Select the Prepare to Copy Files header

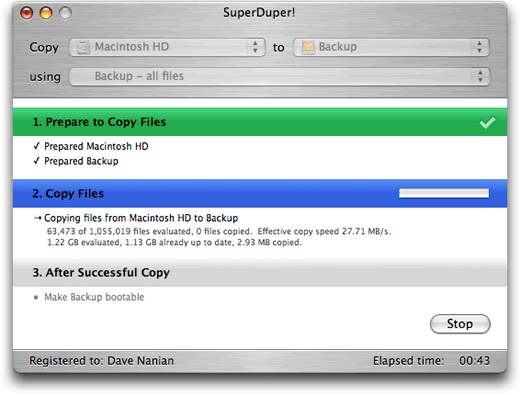(260, 122)
